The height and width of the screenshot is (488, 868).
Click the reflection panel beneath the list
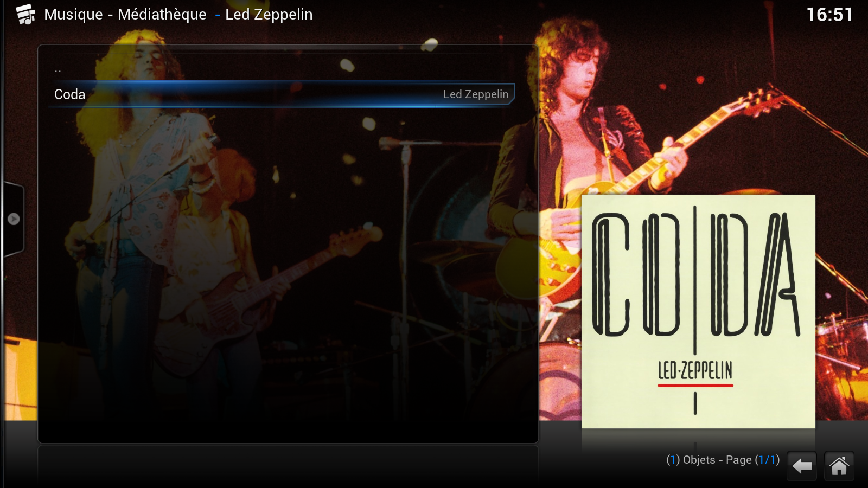click(x=288, y=466)
